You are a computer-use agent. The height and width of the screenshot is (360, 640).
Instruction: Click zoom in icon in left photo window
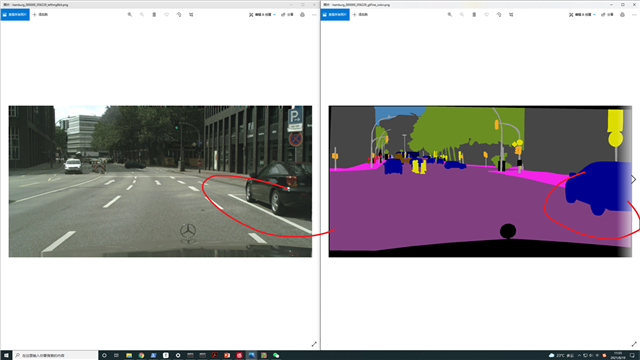(130, 15)
